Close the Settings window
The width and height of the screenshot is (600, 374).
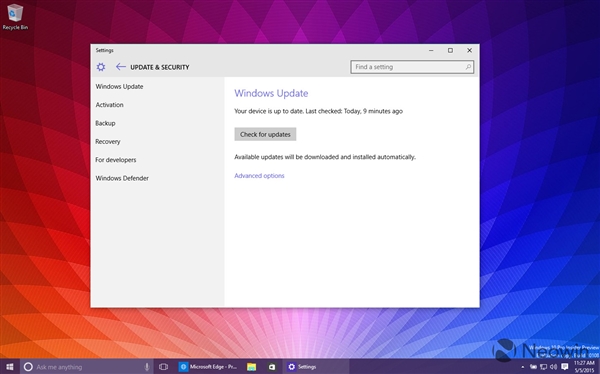[470, 50]
